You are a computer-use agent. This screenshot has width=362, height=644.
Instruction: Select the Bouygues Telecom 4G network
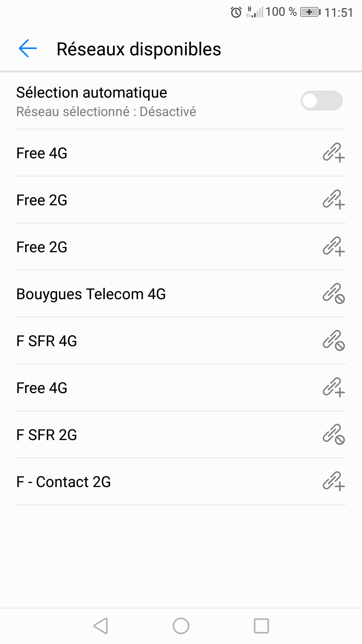point(91,294)
